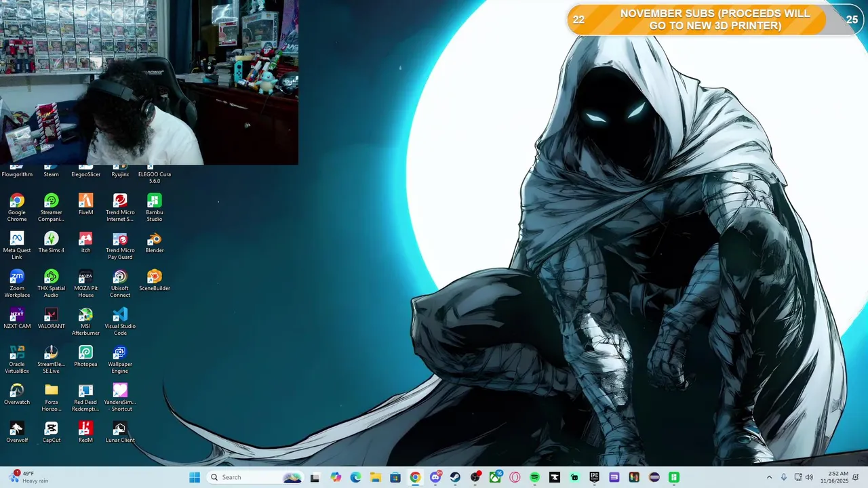868x488 pixels.
Task: Open Spotify from the taskbar
Action: pos(534,477)
